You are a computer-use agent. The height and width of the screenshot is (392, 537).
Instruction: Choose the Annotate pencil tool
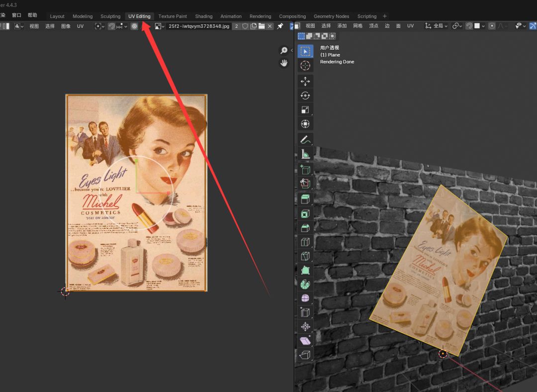click(x=305, y=139)
